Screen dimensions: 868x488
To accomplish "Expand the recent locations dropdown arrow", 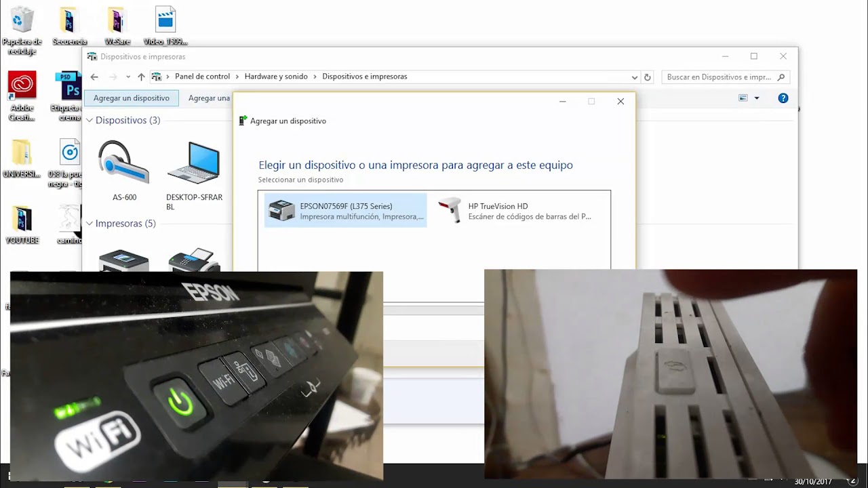I will 127,77.
